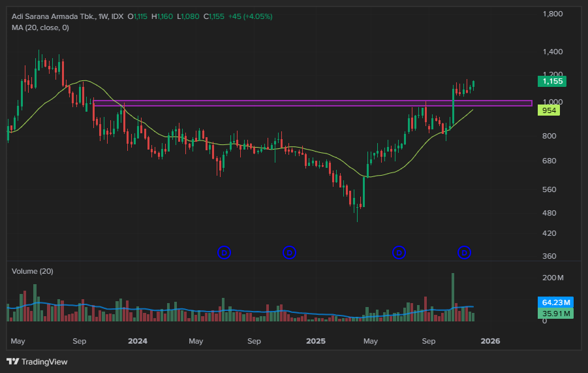Click the dividend marker near late 2024

pyautogui.click(x=289, y=253)
